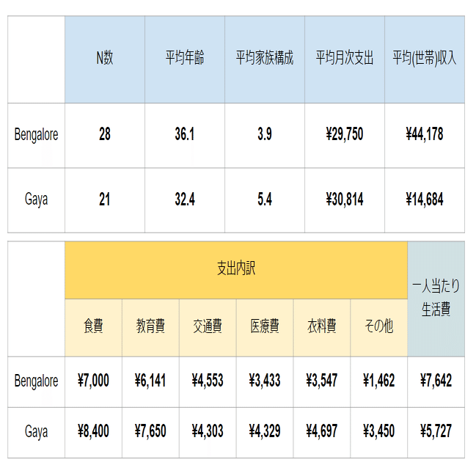476x476 pixels.
Task: Select the family size value 5.4
Action: point(265,199)
